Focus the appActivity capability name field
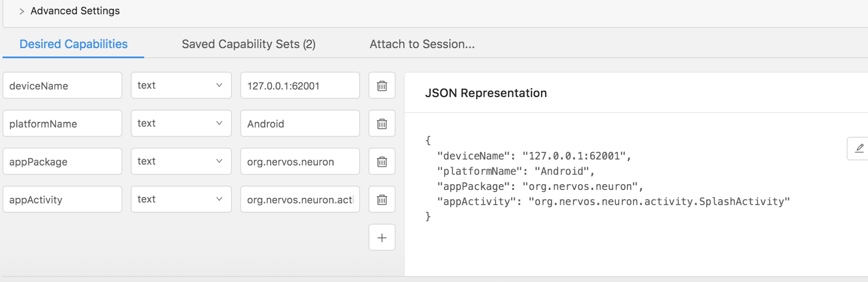This screenshot has width=868, height=282. pos(62,200)
